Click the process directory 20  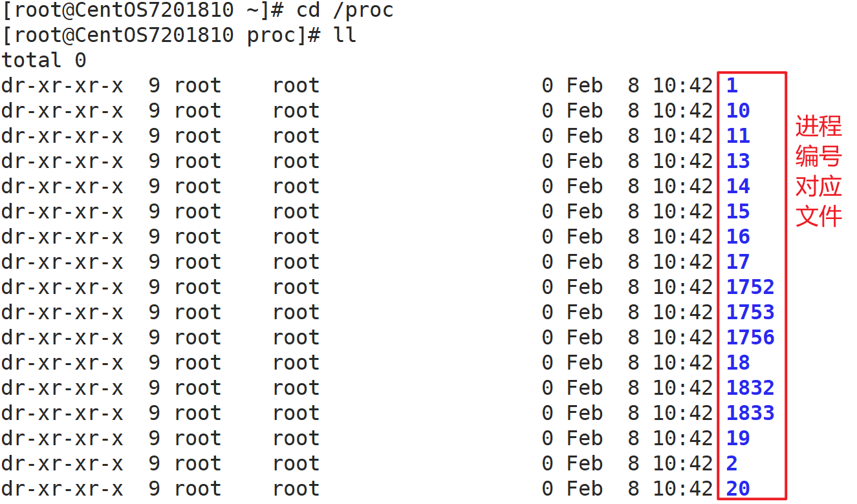(737, 489)
